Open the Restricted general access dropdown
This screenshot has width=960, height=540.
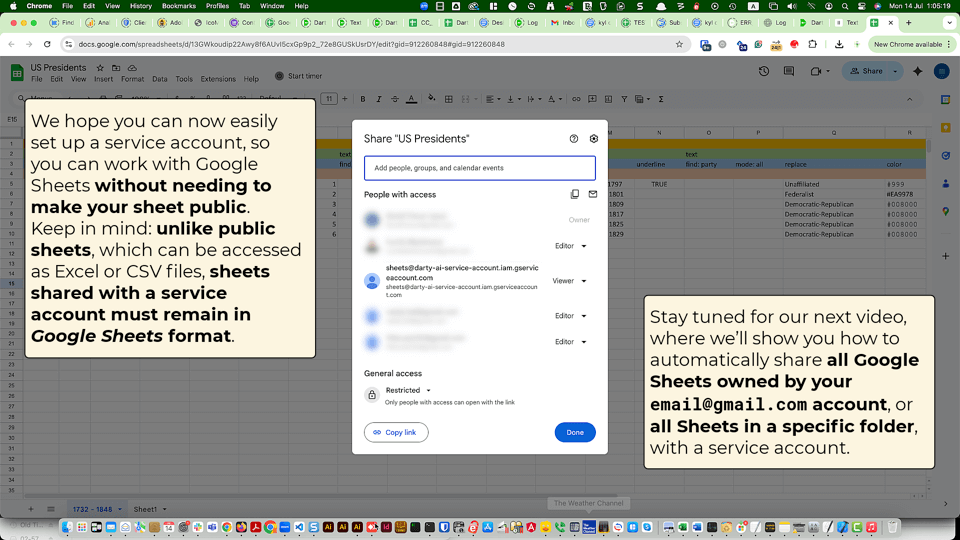click(x=408, y=390)
